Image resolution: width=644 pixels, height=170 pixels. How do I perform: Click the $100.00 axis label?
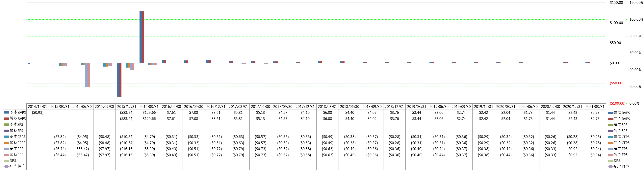click(x=616, y=23)
